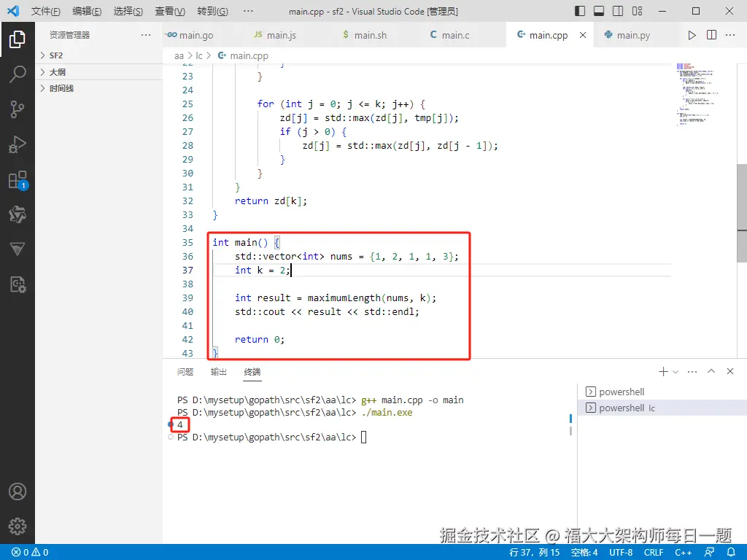Open the Source Control view

click(18, 109)
